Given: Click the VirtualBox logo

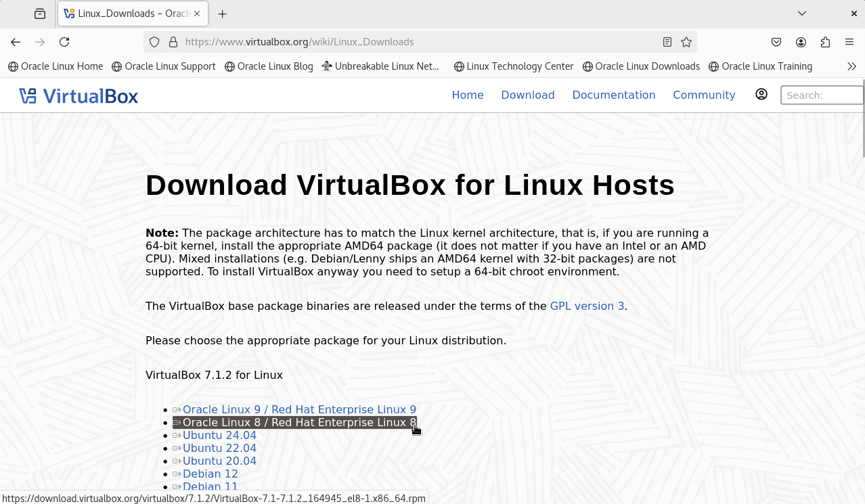Looking at the screenshot, I should (79, 96).
